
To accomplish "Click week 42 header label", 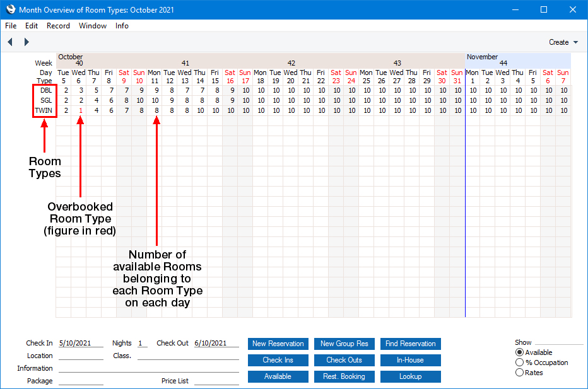I will (291, 63).
